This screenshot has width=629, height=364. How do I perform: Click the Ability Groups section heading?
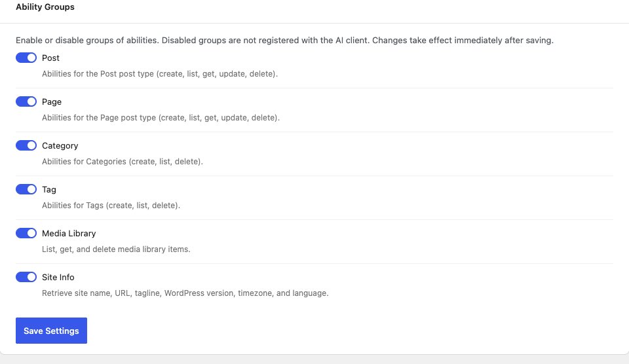pyautogui.click(x=45, y=7)
